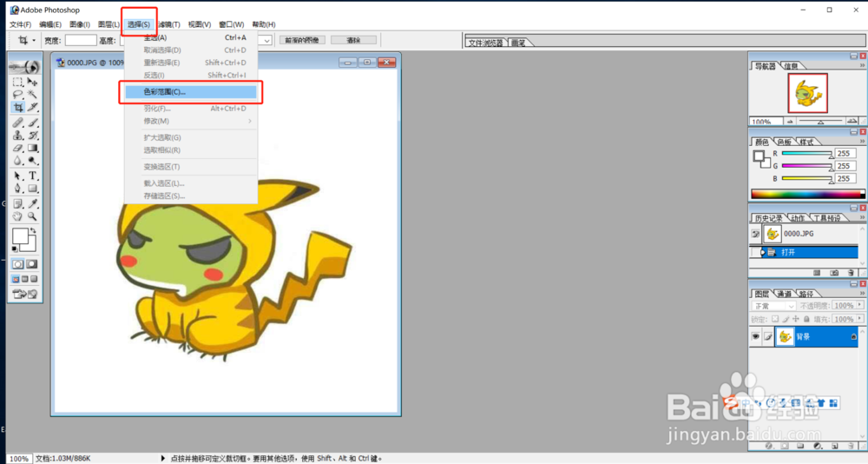Select the Path Selection arrow tool

[x=17, y=176]
